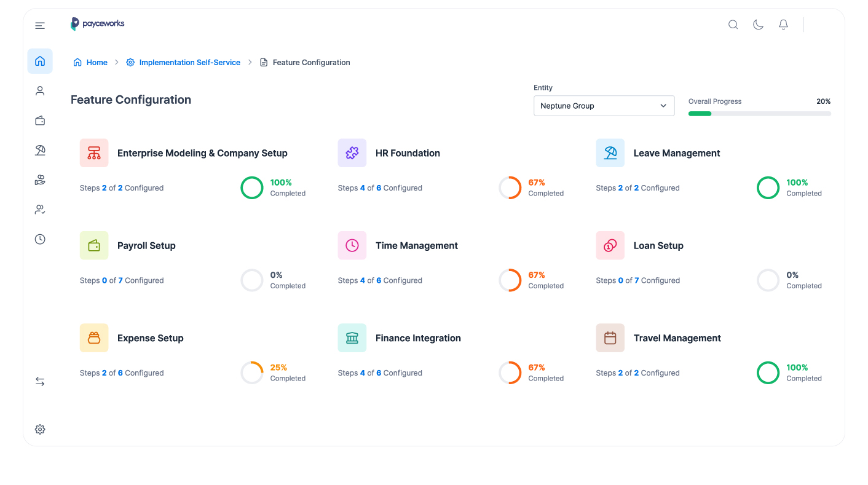This screenshot has width=868, height=485.
Task: Click the Overall Progress bar
Action: (x=759, y=114)
